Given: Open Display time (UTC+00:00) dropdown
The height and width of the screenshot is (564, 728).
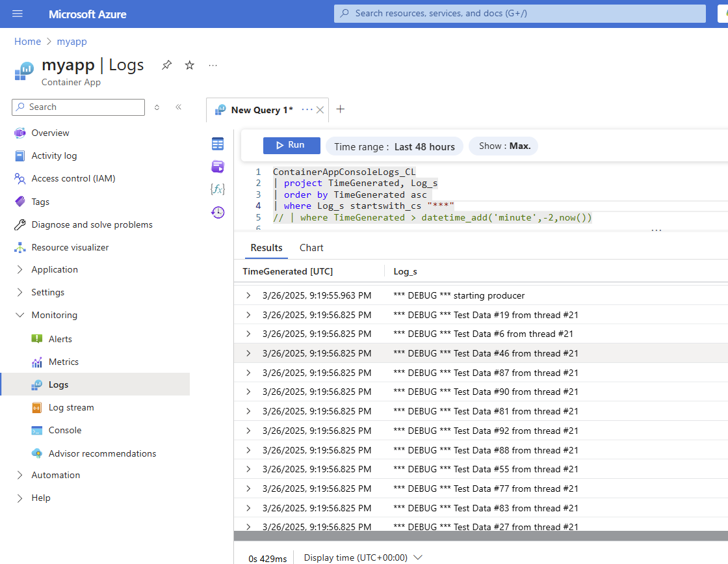Looking at the screenshot, I should point(363,557).
